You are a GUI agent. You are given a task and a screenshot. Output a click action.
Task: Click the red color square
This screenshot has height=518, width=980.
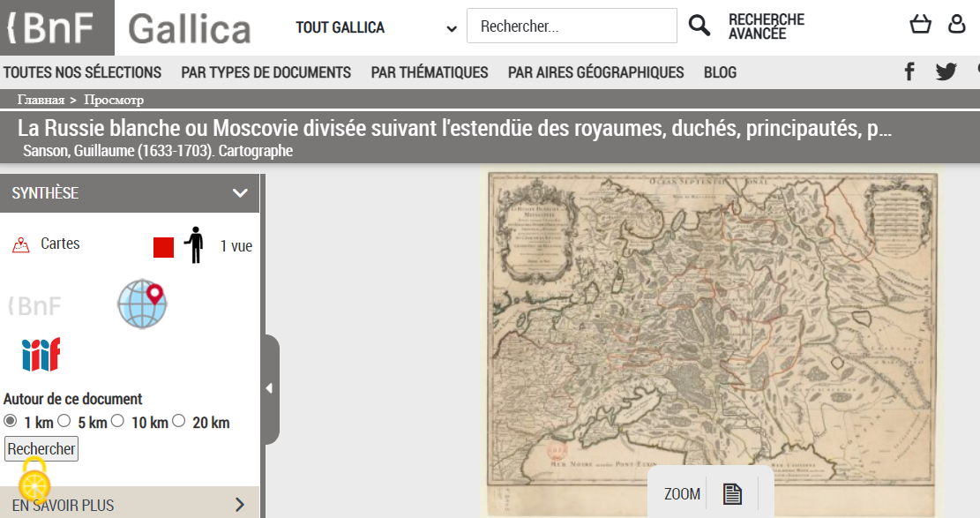[163, 247]
